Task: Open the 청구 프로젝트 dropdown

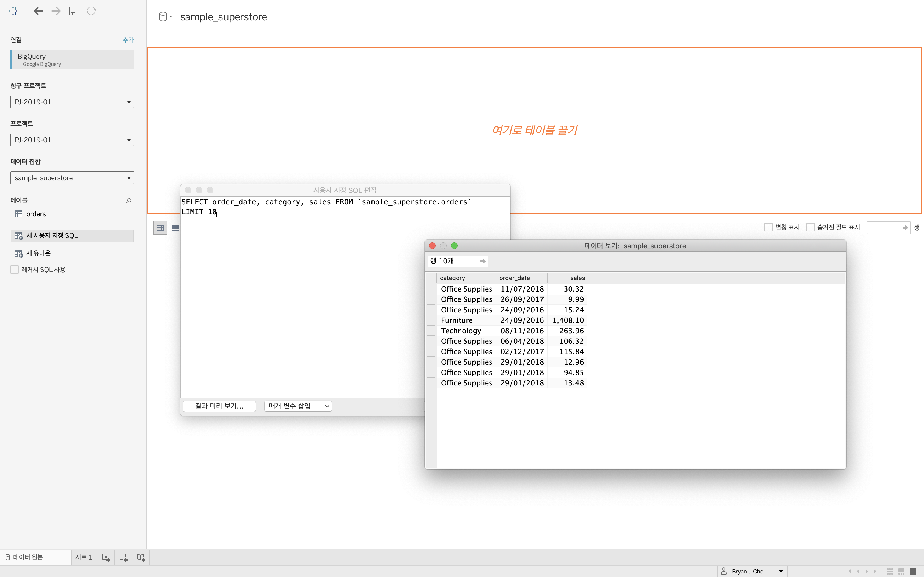Action: [129, 102]
